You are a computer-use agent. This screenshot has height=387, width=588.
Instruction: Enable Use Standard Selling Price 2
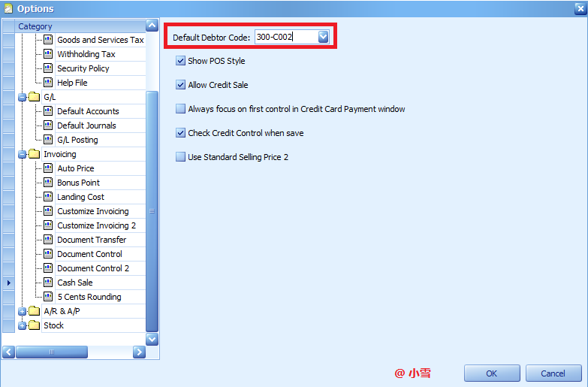180,157
